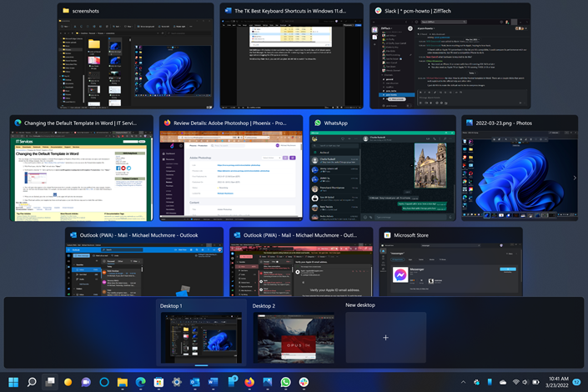Click the Edge icon beside Changing the Default title
This screenshot has height=392, width=588.
coord(18,123)
